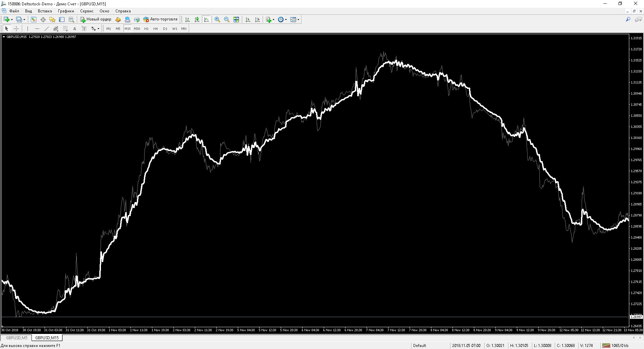Switch chart to bar chart mode
Viewport: 644px width, 349px height.
[187, 19]
